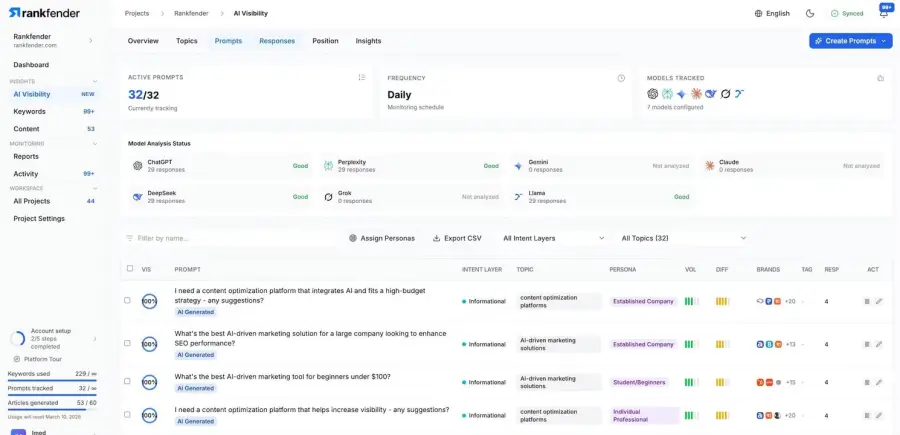
Task: Edit the beginners under $100 prompt
Action: pos(879,382)
